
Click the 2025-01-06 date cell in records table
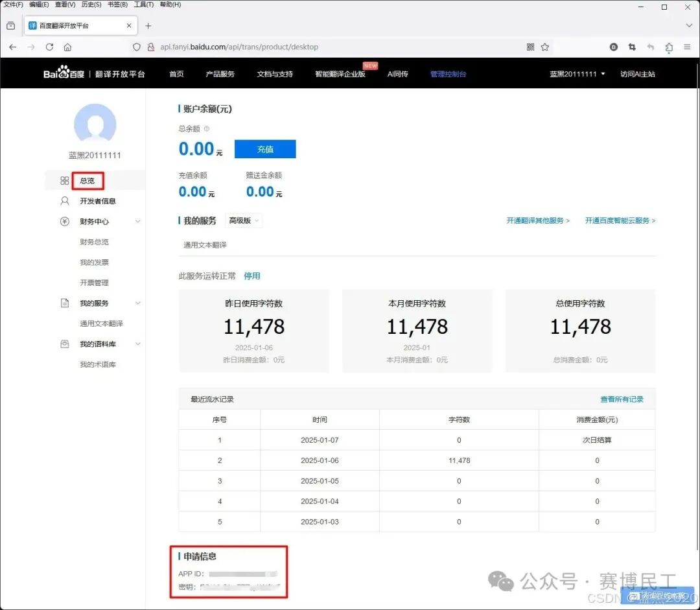(x=320, y=460)
